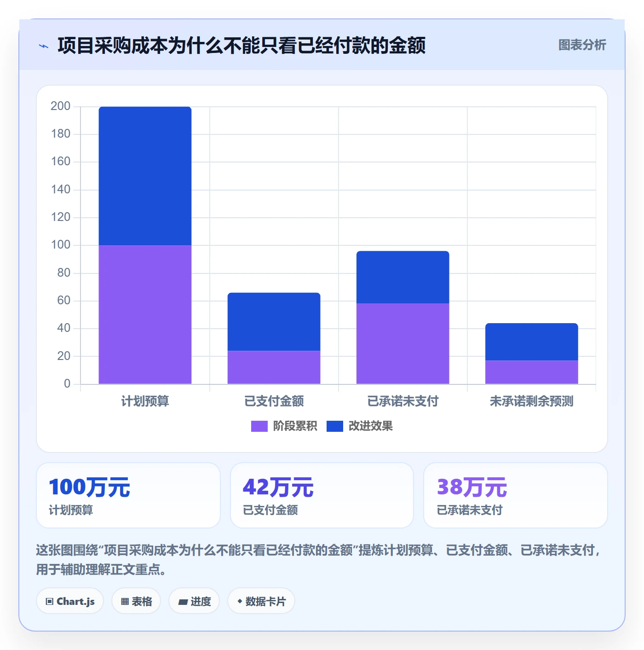Click the chart title 项目采购成本 heading
Screen dimensions: 644x650
click(x=241, y=46)
